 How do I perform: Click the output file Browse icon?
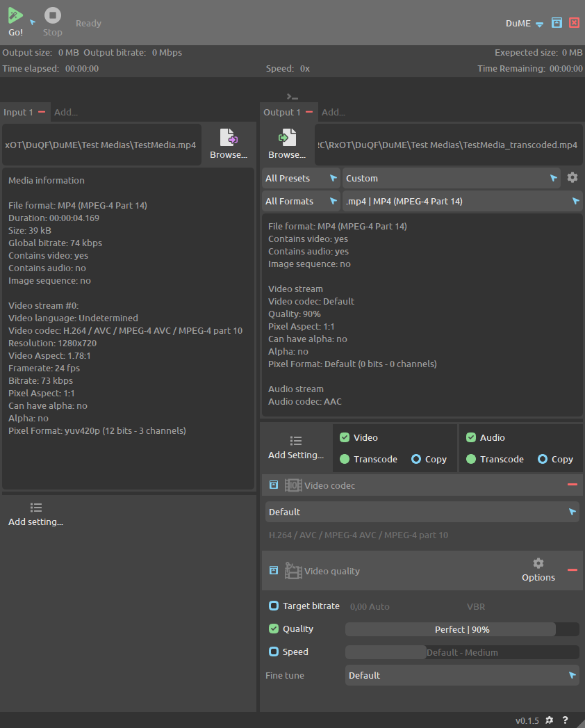[x=287, y=138]
